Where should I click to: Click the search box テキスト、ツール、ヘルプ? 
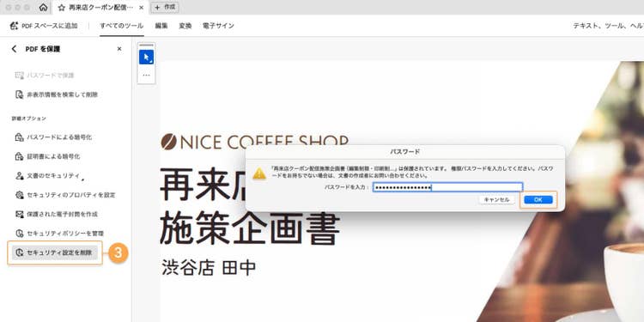point(608,26)
